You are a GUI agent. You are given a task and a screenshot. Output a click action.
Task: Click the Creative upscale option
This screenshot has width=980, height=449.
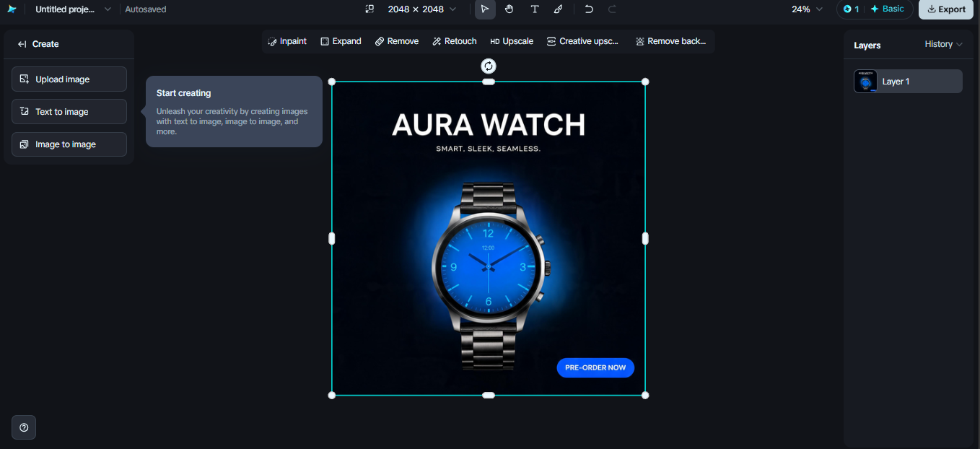pos(583,41)
